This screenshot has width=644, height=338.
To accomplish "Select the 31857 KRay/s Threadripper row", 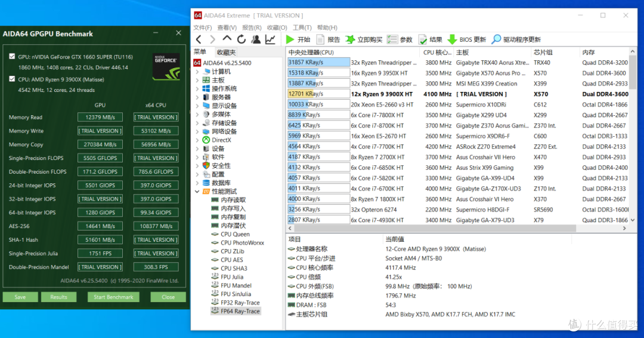I will tap(458, 63).
